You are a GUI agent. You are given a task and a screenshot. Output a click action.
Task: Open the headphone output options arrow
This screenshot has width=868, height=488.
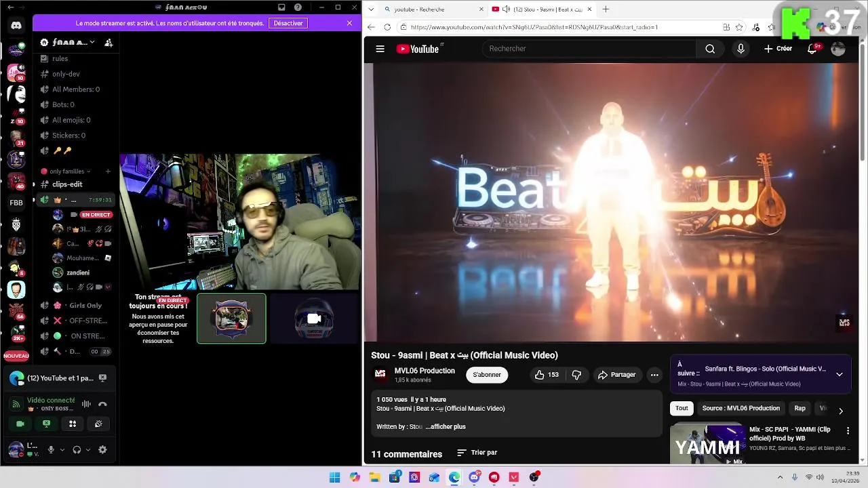pos(88,449)
